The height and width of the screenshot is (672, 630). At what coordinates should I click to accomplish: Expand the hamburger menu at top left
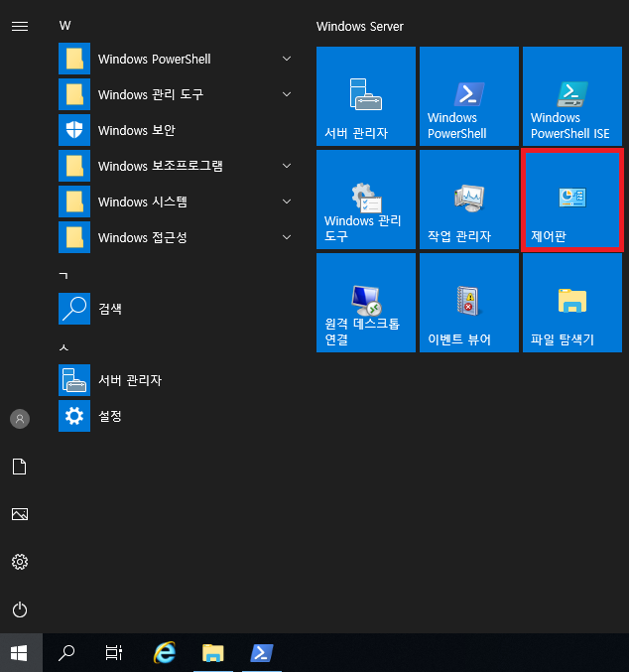(x=20, y=27)
